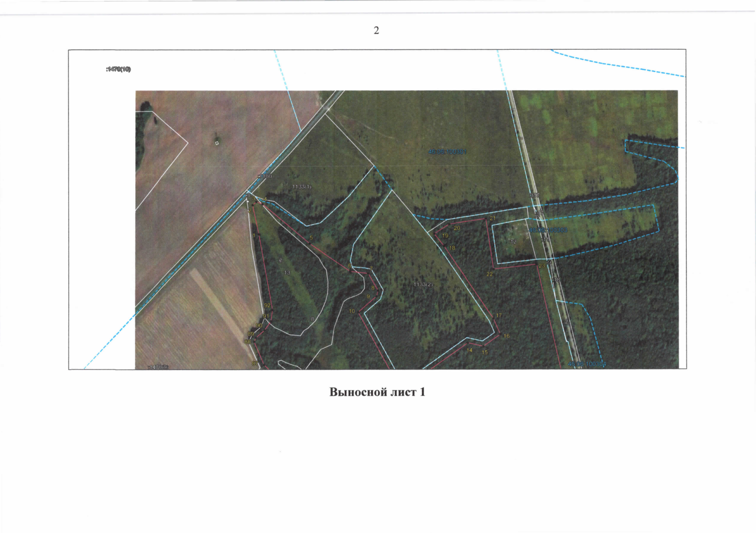Click boundary point label 89
This screenshot has height=533, width=756.
click(251, 334)
